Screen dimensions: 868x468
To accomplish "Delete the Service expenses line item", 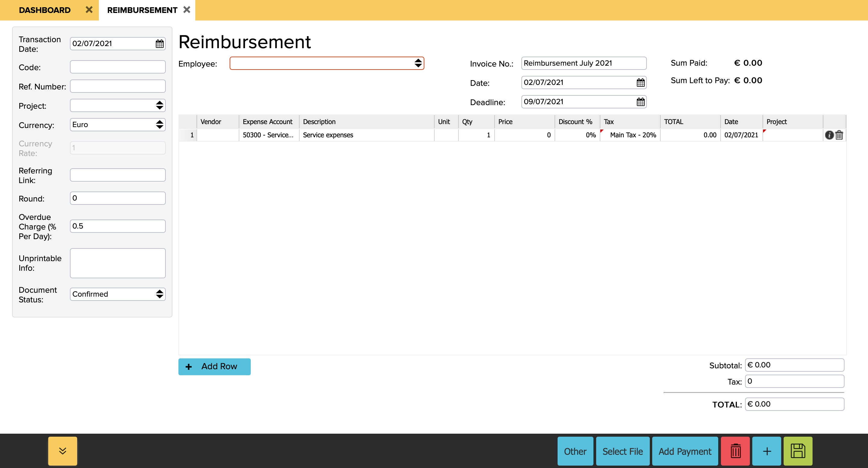I will click(839, 135).
